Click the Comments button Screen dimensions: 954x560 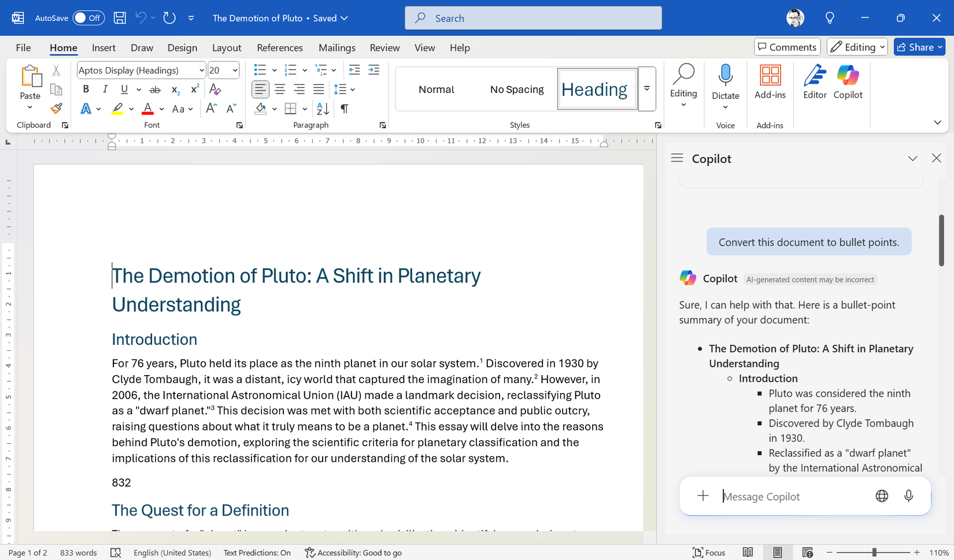click(x=787, y=47)
